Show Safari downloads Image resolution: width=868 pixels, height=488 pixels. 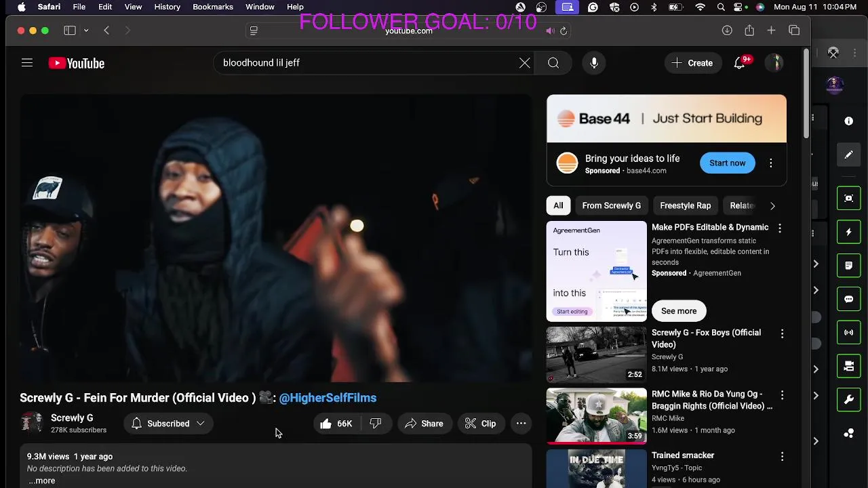(727, 30)
